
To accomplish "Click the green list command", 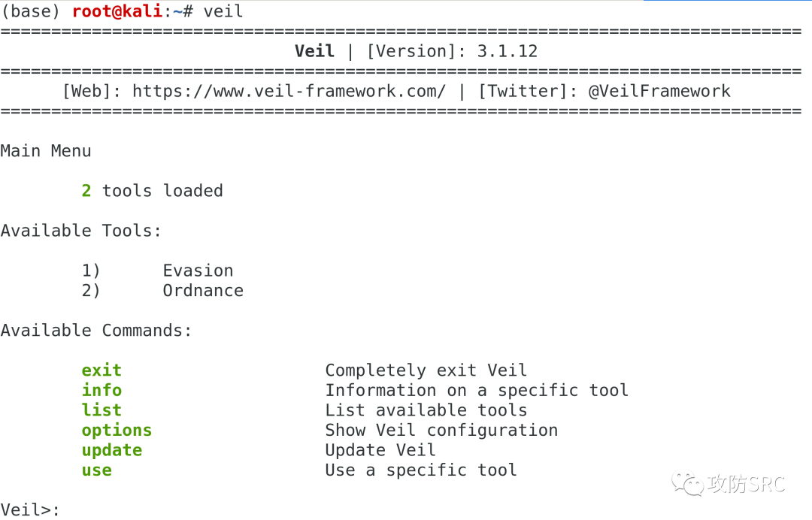I will point(101,410).
